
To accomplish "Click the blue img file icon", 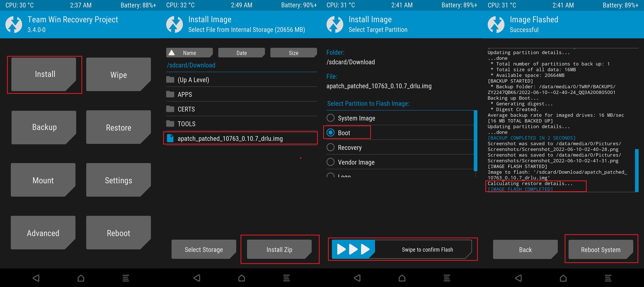I will coord(170,138).
